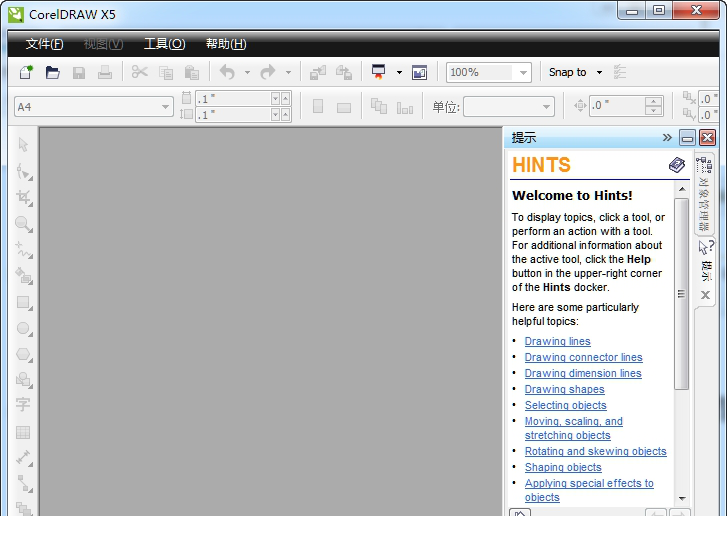Open the 帮助(H) menu
This screenshot has width=727, height=536.
click(x=226, y=44)
